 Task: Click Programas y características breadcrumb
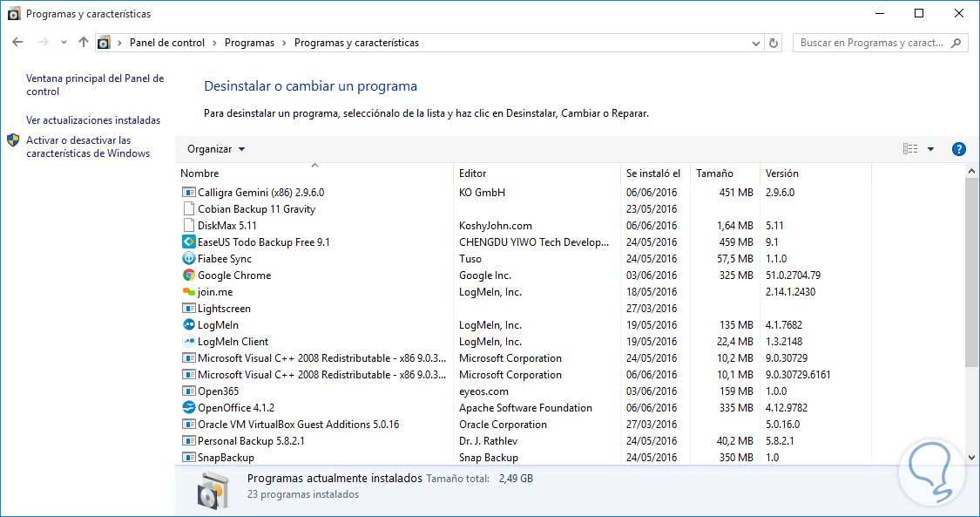(x=356, y=43)
